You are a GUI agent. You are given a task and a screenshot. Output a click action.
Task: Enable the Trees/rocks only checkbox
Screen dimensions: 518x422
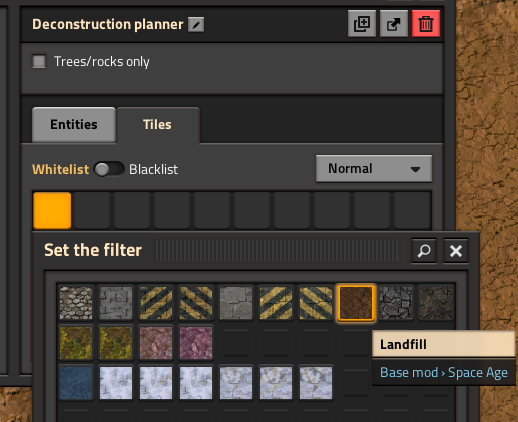click(x=39, y=61)
